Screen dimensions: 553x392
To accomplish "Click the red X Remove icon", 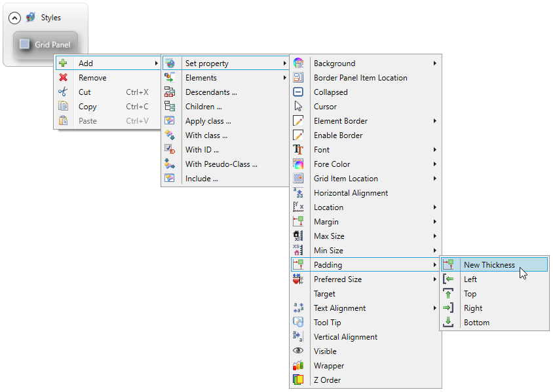I will pyautogui.click(x=63, y=78).
